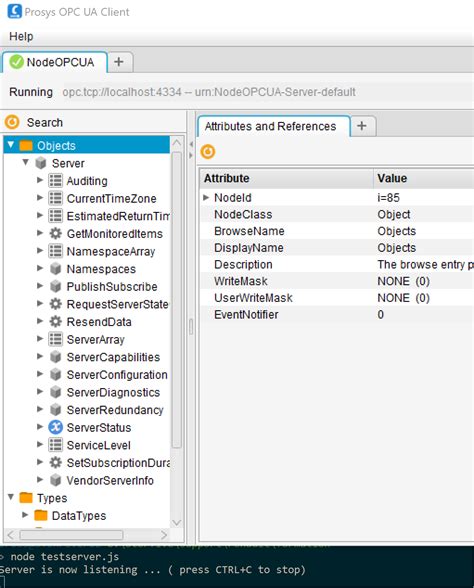Collapse the Server tree node
This screenshot has height=588, width=474.
[x=26, y=162]
